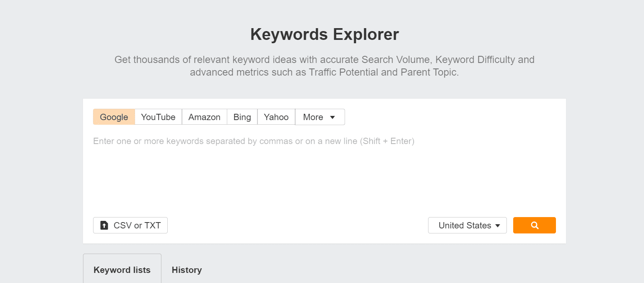Open the United States country dropdown
Screen dimensions: 644x283
point(467,225)
